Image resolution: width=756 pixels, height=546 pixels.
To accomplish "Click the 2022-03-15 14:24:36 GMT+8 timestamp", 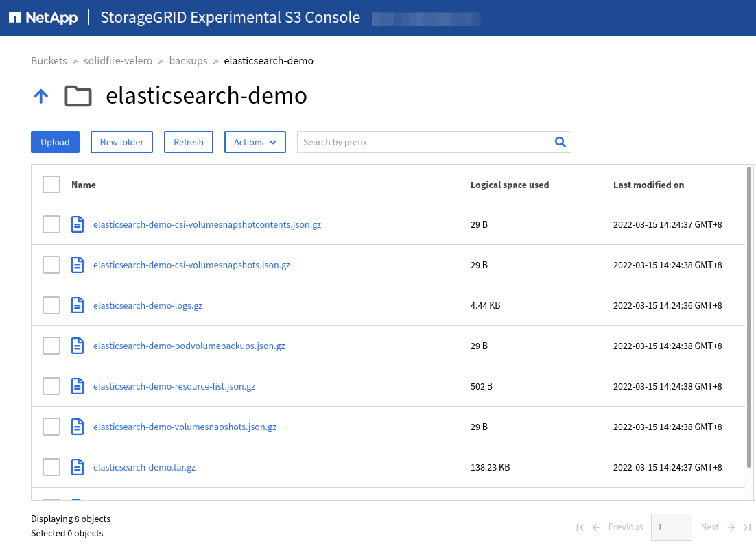I will point(668,305).
